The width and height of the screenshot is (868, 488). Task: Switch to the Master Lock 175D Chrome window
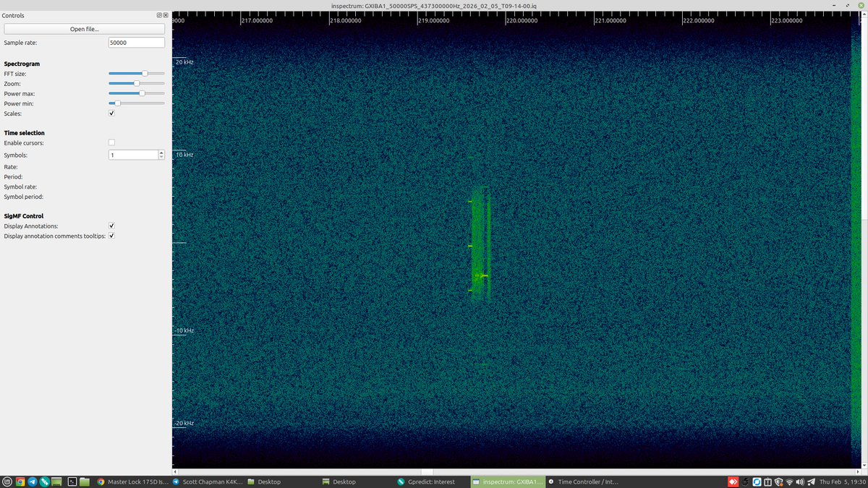(133, 481)
